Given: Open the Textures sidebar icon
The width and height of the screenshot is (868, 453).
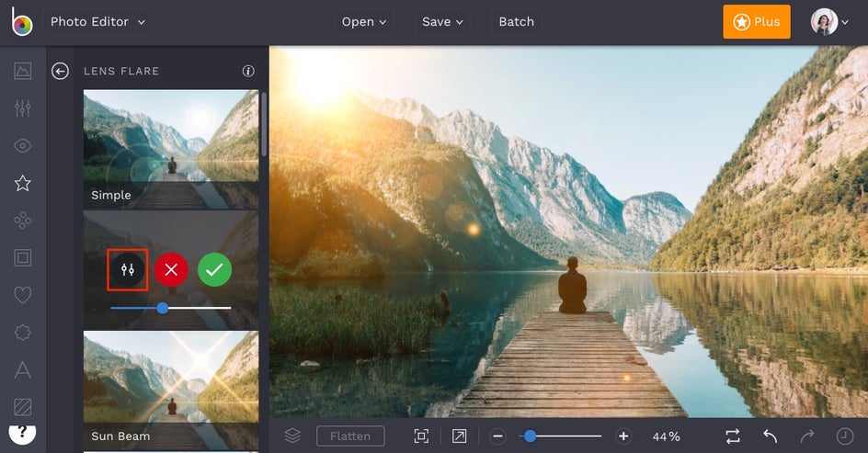Looking at the screenshot, I should pyautogui.click(x=23, y=407).
